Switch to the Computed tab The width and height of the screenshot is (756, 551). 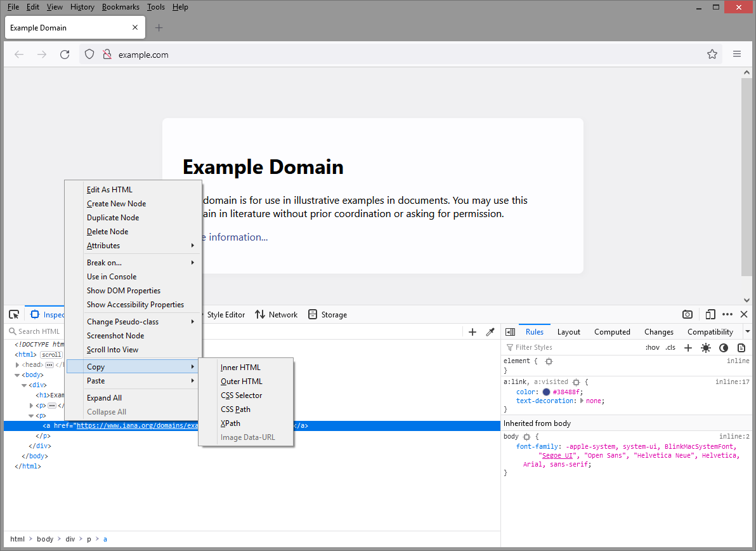[x=611, y=331]
